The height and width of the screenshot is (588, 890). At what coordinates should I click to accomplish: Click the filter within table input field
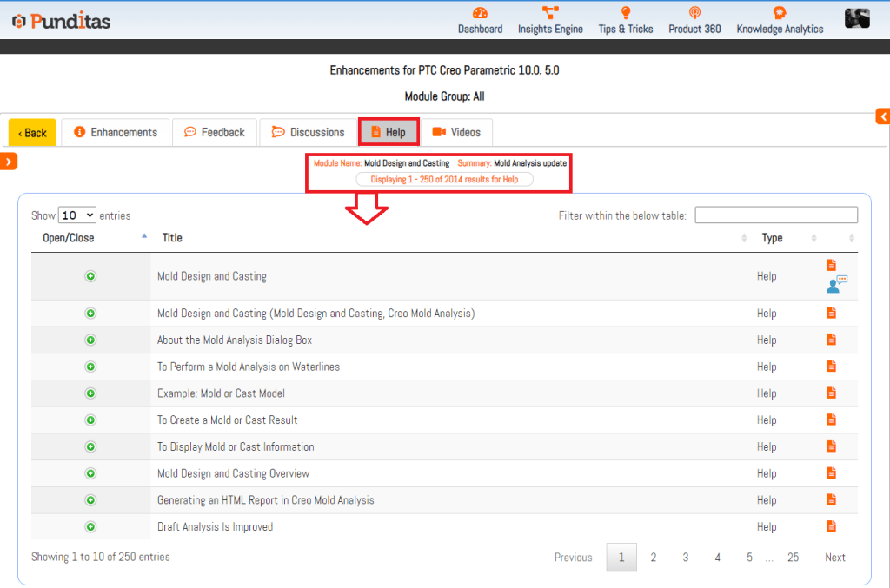pos(775,215)
